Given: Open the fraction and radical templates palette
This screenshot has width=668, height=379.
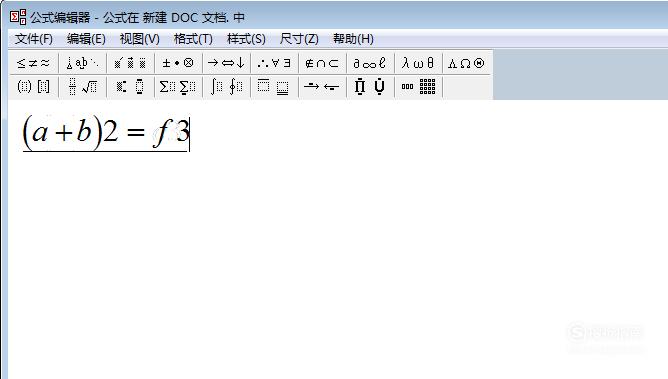Looking at the screenshot, I should (82, 87).
